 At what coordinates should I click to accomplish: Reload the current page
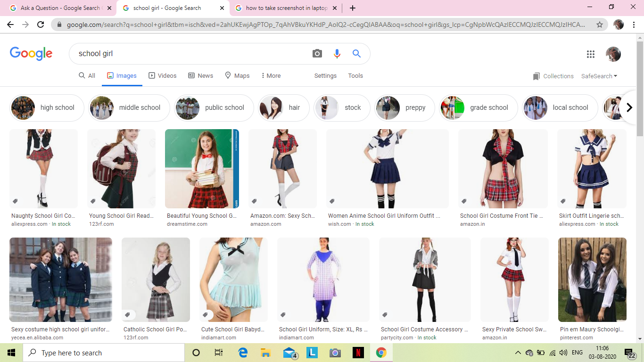(x=41, y=25)
